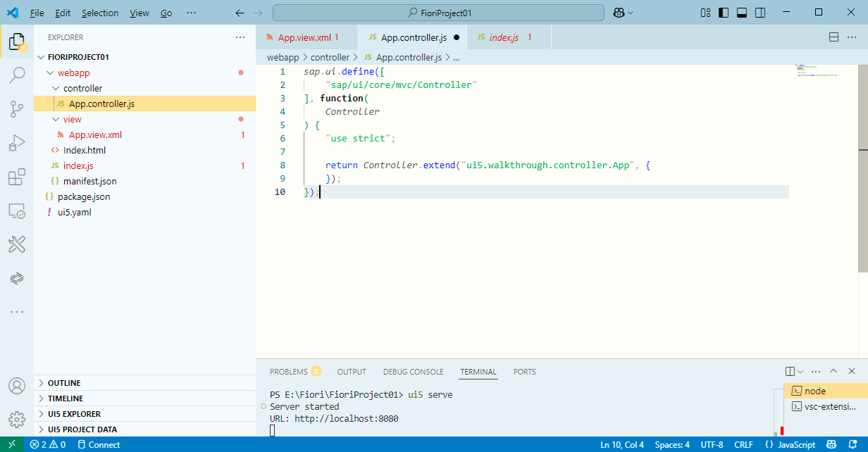Open the remote window indicator in status bar
The image size is (868, 452).
point(12,444)
